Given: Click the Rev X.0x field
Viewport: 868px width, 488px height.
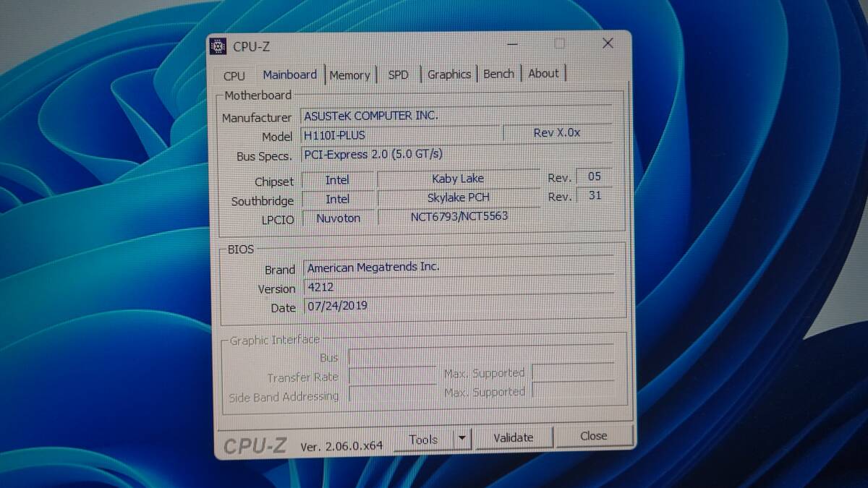Looking at the screenshot, I should 557,133.
